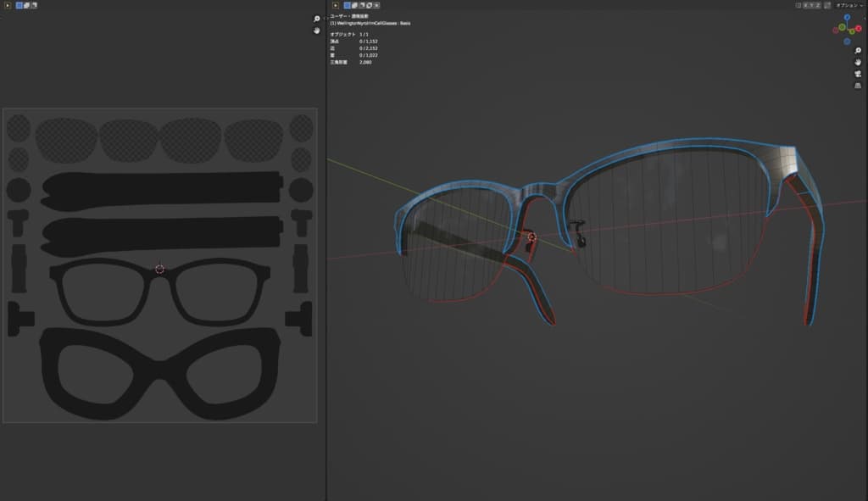The width and height of the screenshot is (868, 501).
Task: Click the 2D cursor in the UV editor
Action: [159, 269]
